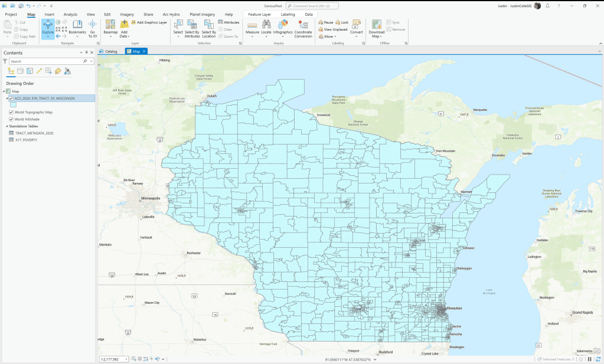Screen dimensions: 604x364
Task: Switch to List By Data Source view
Action: [x=20, y=71]
